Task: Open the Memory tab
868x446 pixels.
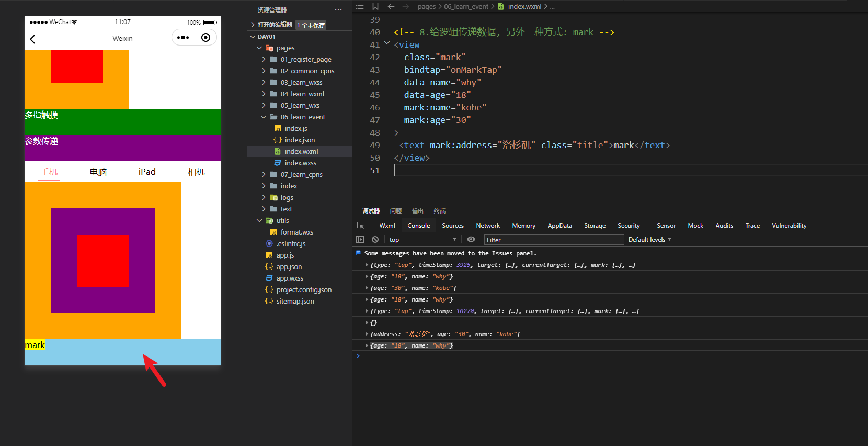Action: pyautogui.click(x=524, y=226)
